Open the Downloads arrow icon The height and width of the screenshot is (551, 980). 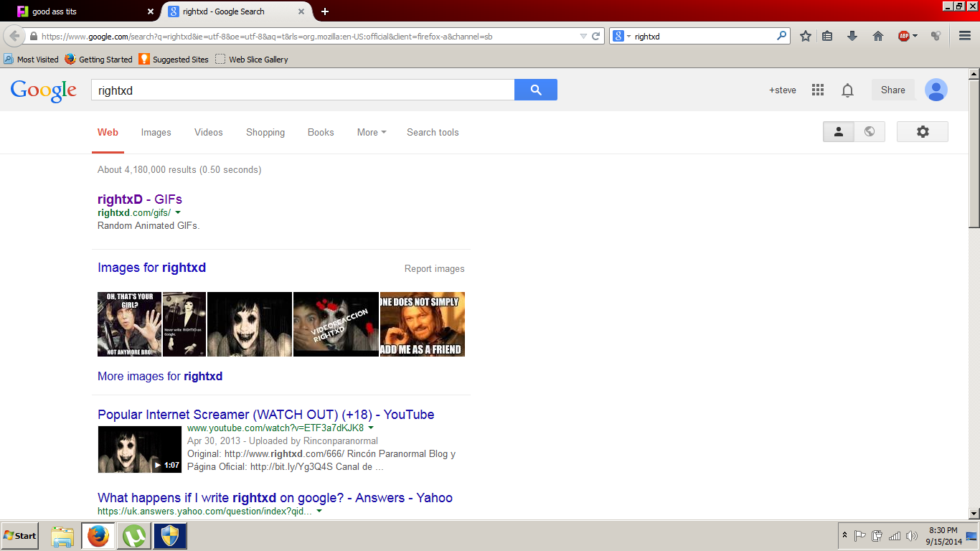click(852, 36)
